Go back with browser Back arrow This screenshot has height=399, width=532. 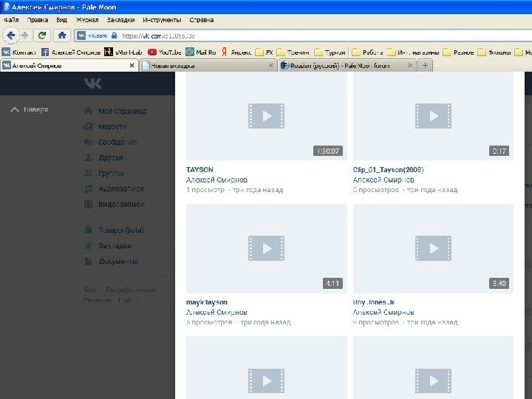(11, 35)
